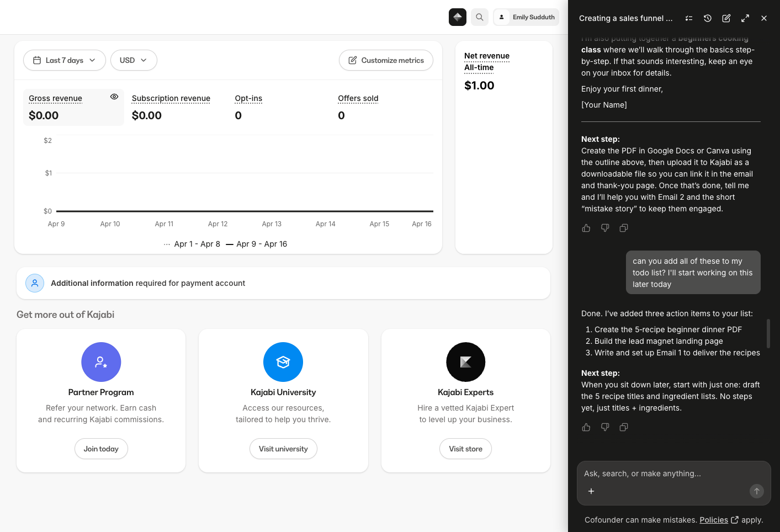
Task: Switch to the Subscription revenue metric
Action: (171, 98)
